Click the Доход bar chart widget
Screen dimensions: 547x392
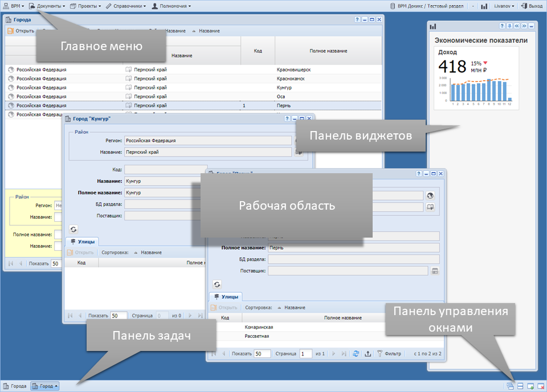coord(476,79)
